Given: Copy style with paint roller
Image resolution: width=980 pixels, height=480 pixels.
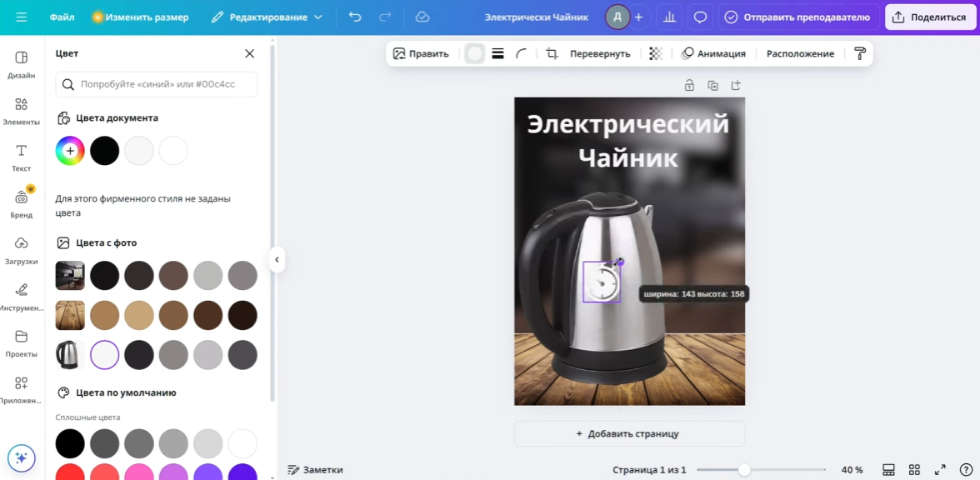Looking at the screenshot, I should [x=860, y=53].
